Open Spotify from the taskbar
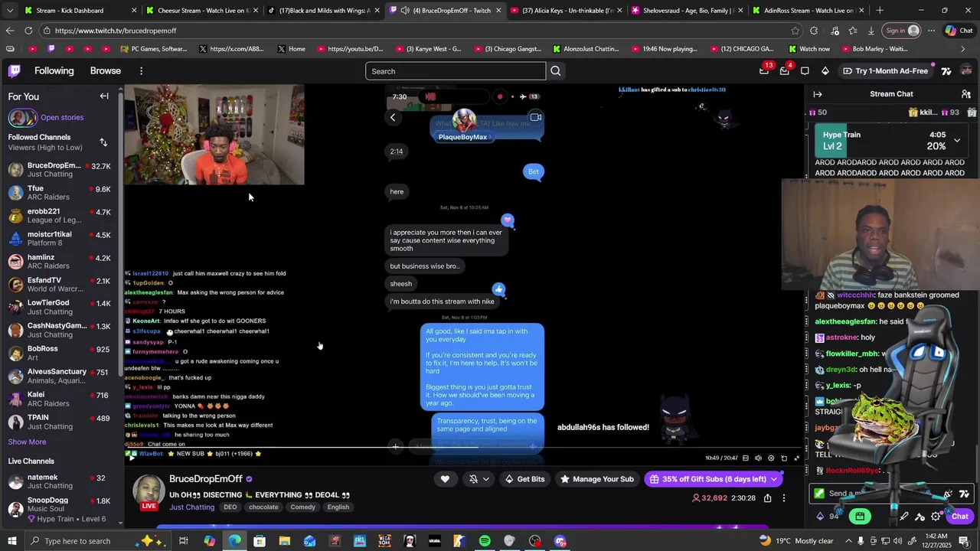This screenshot has width=980, height=551. (x=485, y=541)
